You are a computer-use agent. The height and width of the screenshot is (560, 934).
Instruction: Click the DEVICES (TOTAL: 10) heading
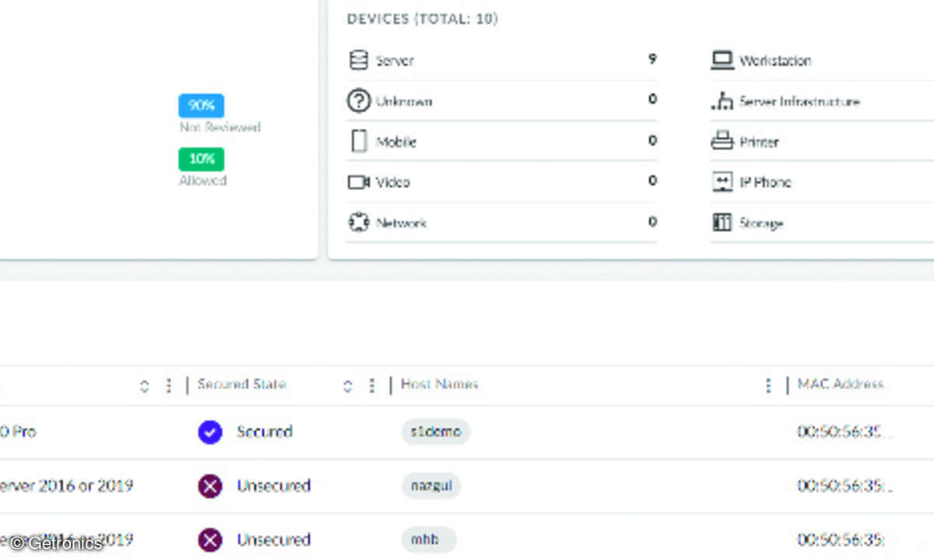tap(422, 19)
